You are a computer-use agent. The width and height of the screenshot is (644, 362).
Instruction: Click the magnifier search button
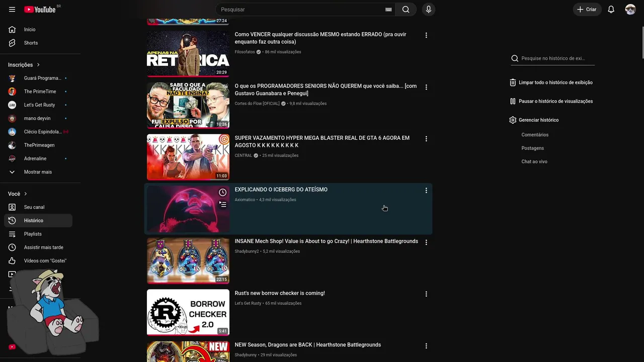[406, 10]
